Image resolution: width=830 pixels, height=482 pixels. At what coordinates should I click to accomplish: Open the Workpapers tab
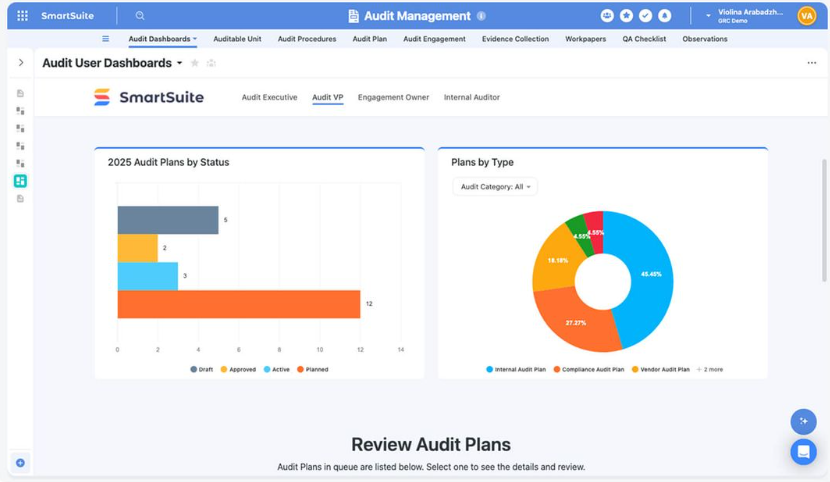coord(585,39)
